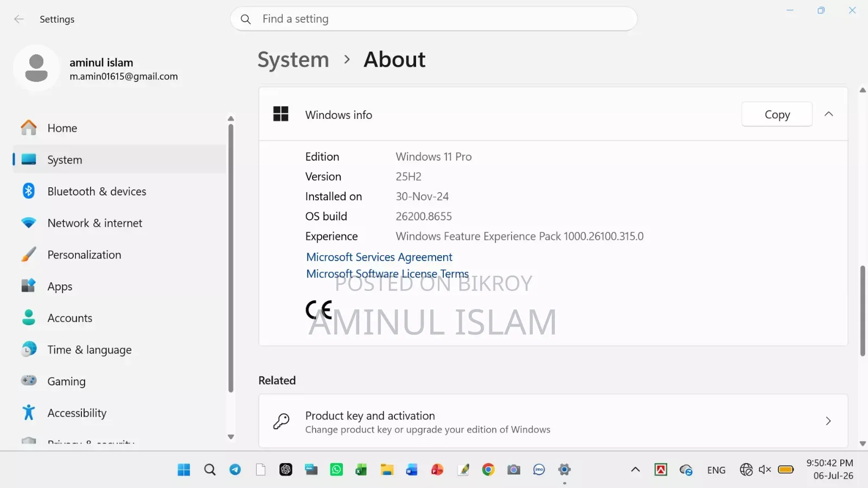Open Personalization settings
Viewport: 868px width, 488px height.
point(119,255)
